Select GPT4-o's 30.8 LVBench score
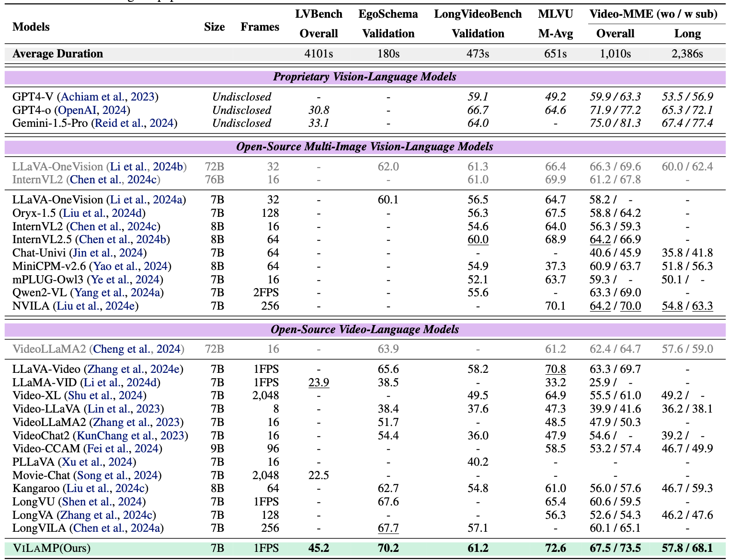This screenshot has width=729, height=560. coord(319,110)
